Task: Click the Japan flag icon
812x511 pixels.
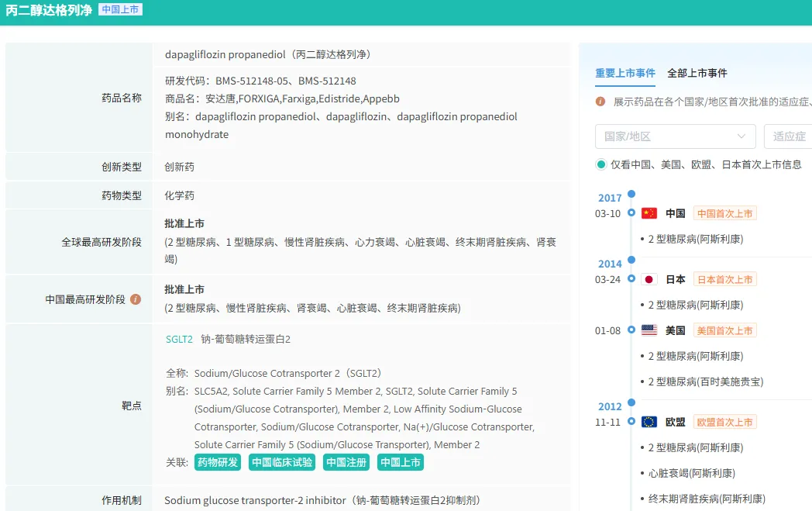Action: [649, 279]
